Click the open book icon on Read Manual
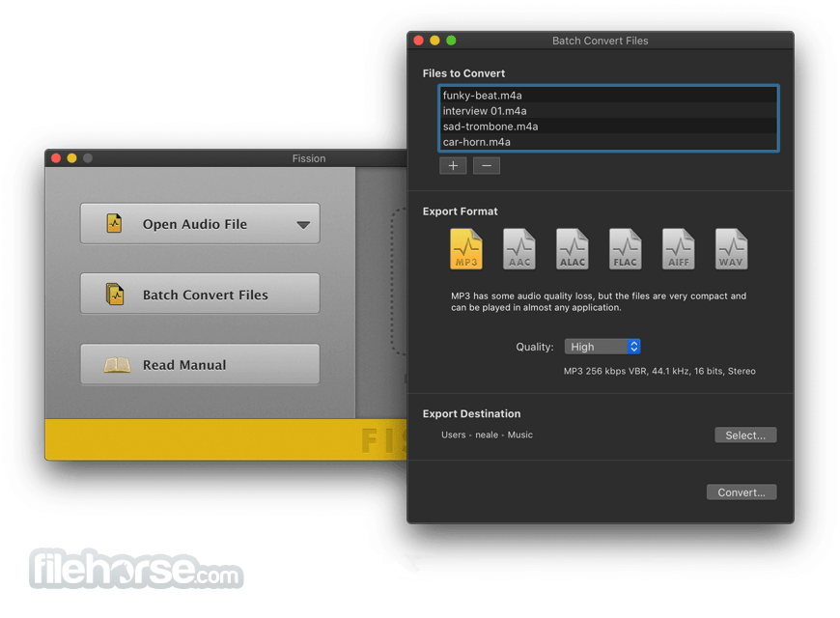The height and width of the screenshot is (618, 840). (117, 365)
